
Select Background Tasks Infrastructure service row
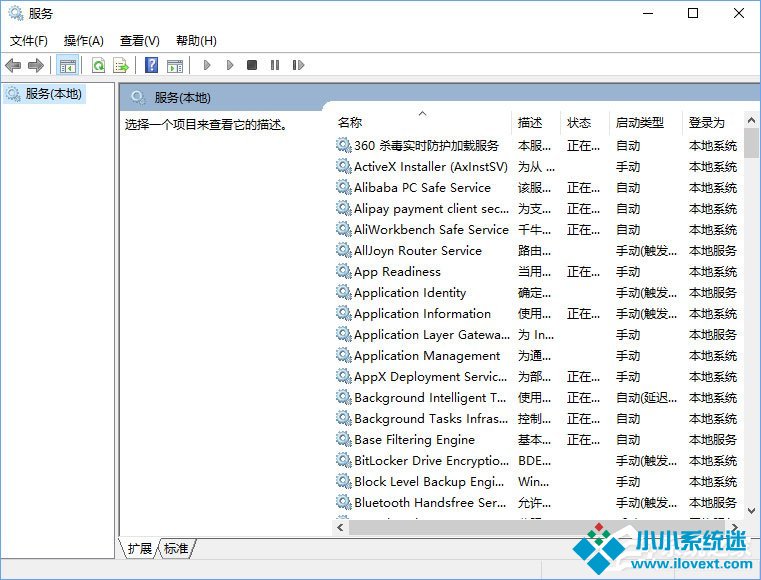point(537,418)
